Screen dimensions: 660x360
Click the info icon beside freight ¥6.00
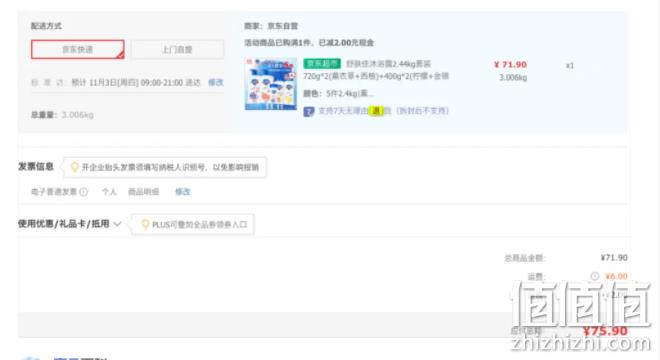595,276
